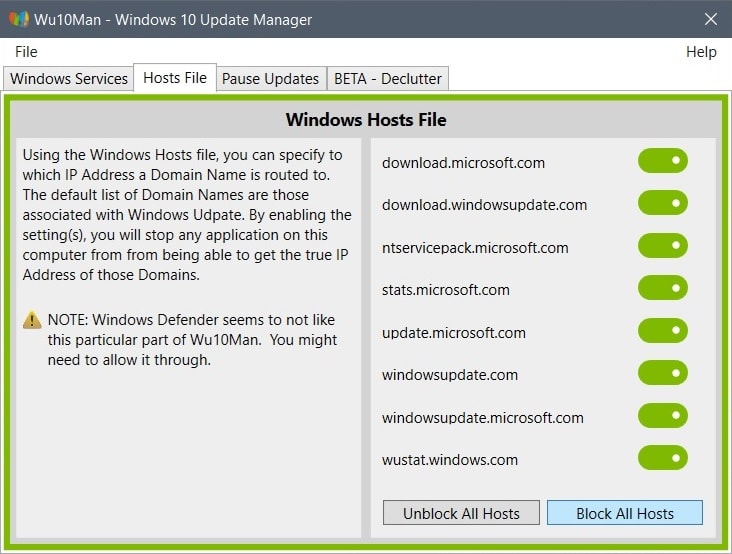Click the warning icon beside the NOTE
Image resolution: width=732 pixels, height=554 pixels.
32,320
